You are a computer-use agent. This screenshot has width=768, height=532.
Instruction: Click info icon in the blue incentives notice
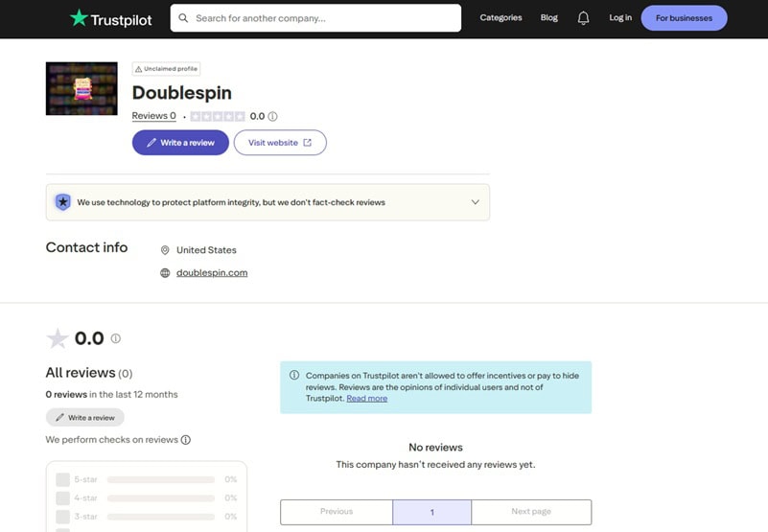[294, 375]
